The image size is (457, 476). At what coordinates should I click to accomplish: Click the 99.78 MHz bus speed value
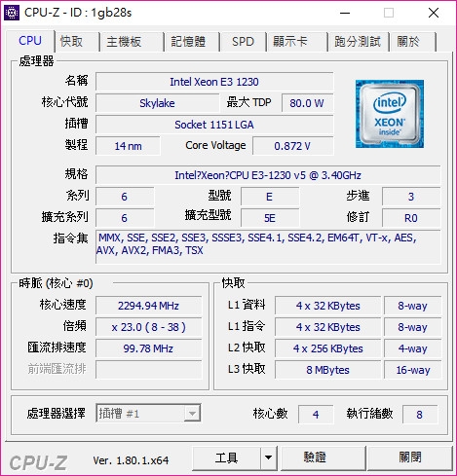coord(148,348)
